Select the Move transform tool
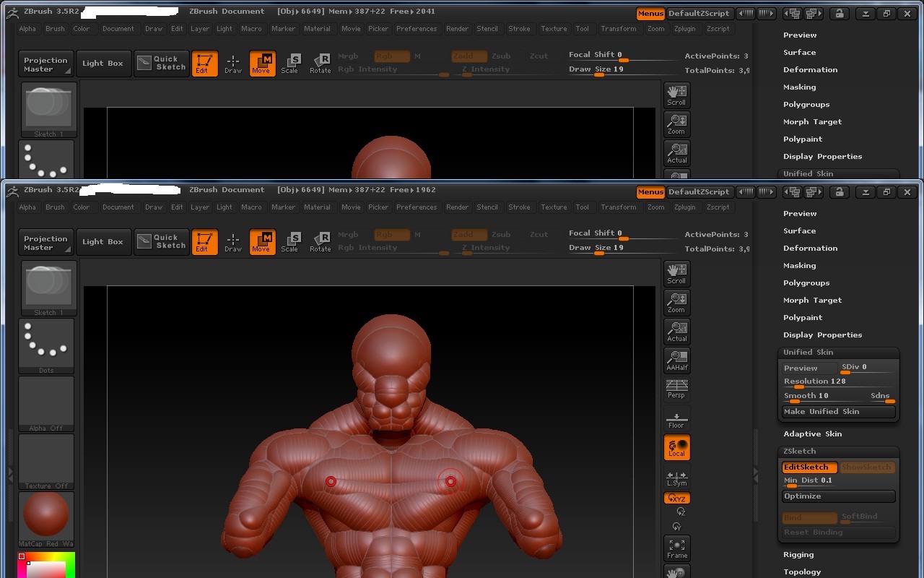 tap(263, 241)
